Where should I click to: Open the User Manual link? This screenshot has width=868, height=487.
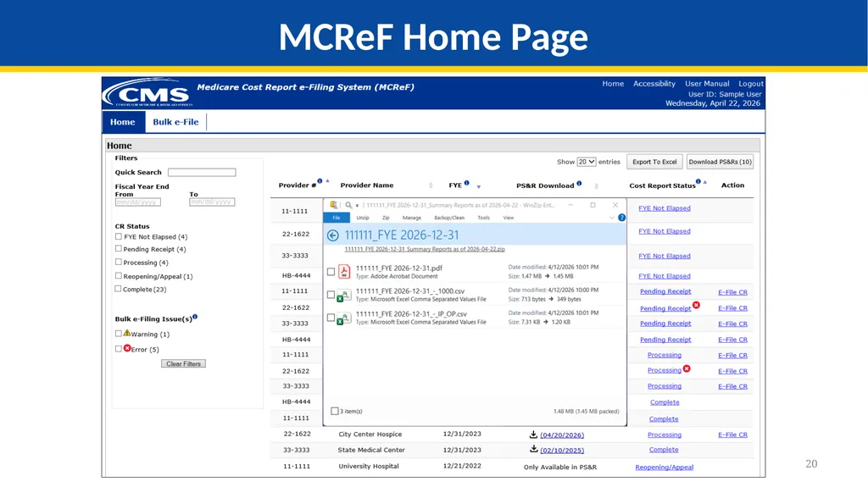(x=707, y=84)
